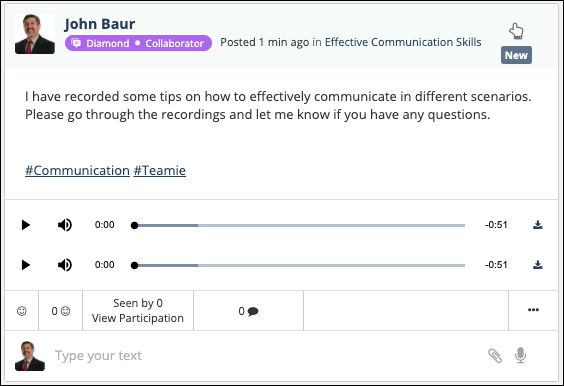Open the #Teamie hashtag link
The image size is (564, 386).
(160, 171)
